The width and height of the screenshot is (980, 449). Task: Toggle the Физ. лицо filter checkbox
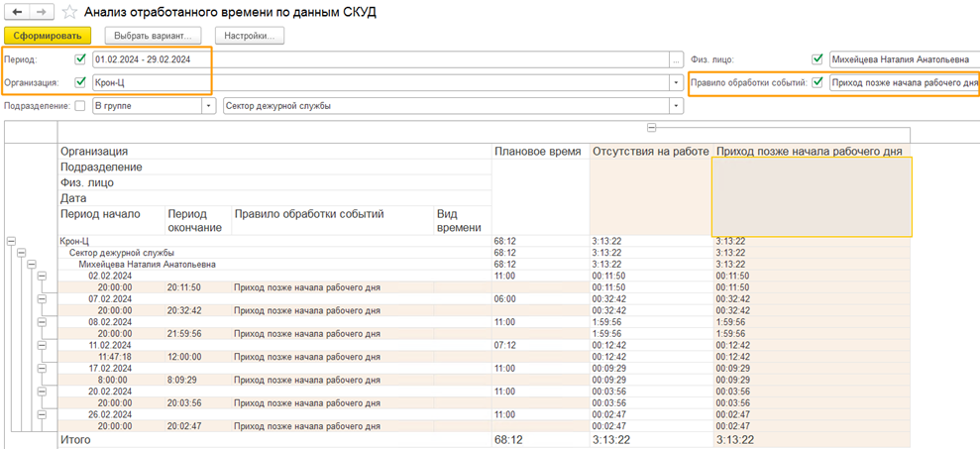click(817, 59)
